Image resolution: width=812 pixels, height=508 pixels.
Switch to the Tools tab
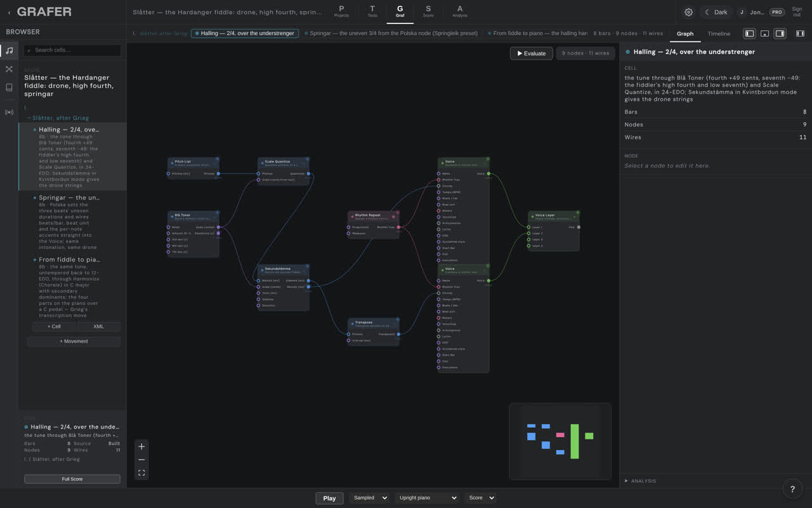[372, 11]
